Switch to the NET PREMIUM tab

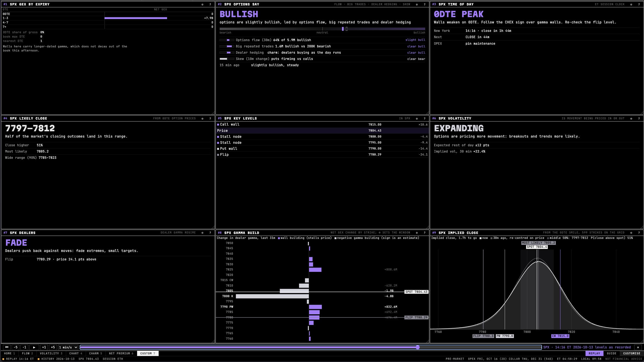click(x=121, y=354)
